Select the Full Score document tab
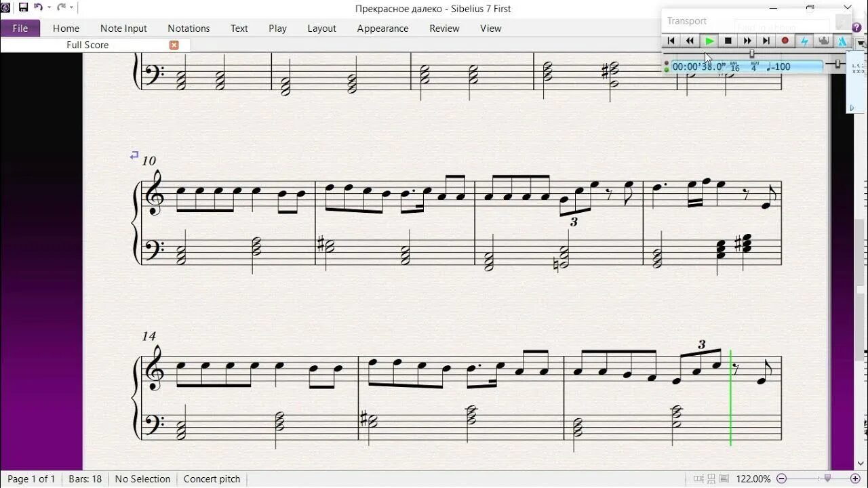868x488 pixels. click(87, 45)
